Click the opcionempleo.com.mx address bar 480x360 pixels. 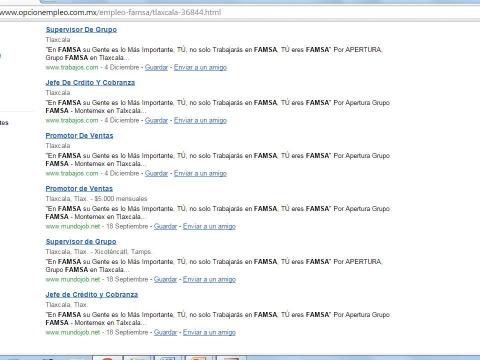(240, 13)
